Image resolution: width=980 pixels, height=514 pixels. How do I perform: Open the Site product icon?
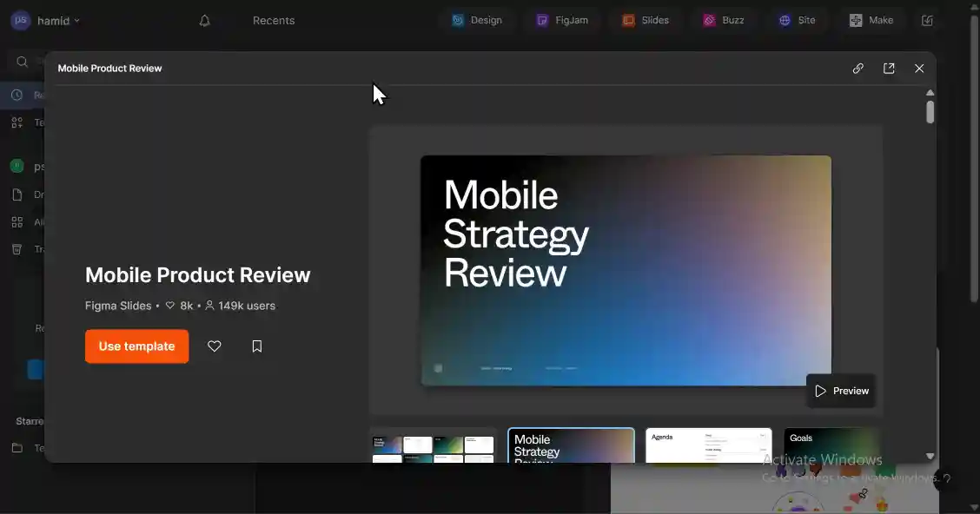[x=798, y=19]
